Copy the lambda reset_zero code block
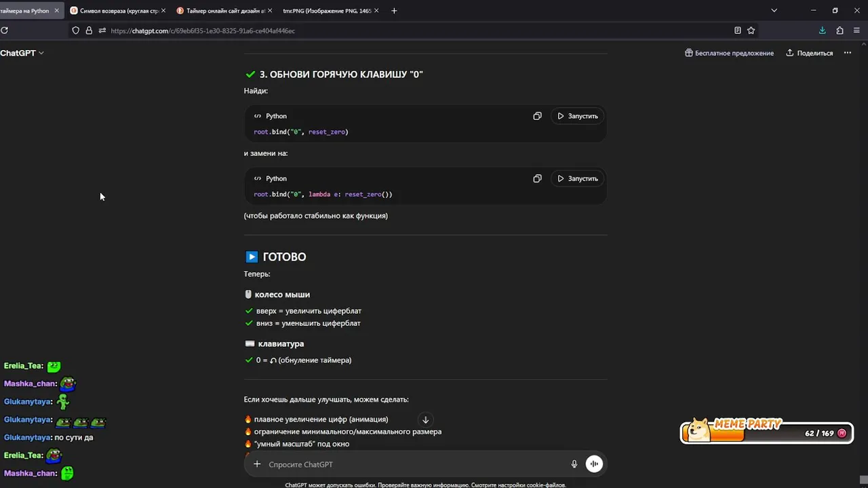The height and width of the screenshot is (488, 868). [x=537, y=178]
